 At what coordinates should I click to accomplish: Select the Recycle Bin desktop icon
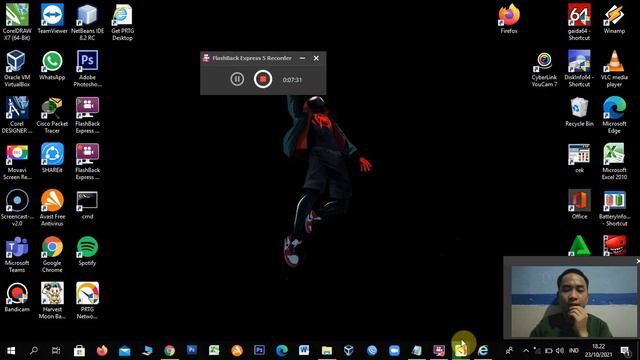pos(579,112)
